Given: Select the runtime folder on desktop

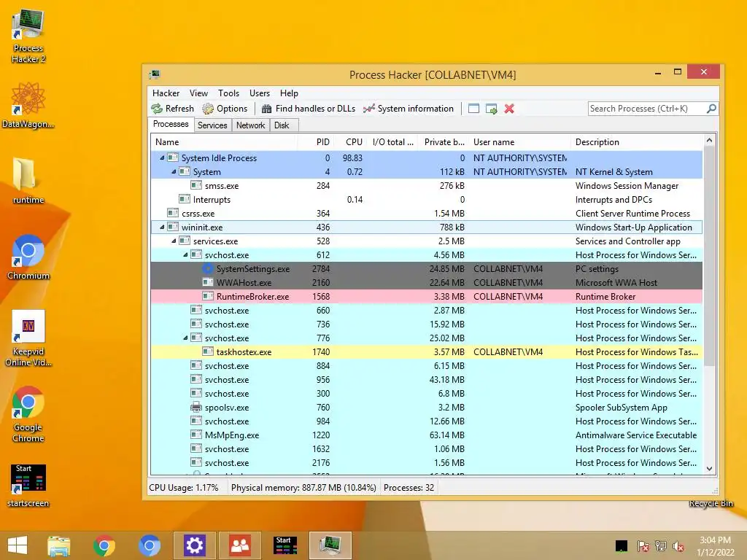Looking at the screenshot, I should (x=28, y=181).
